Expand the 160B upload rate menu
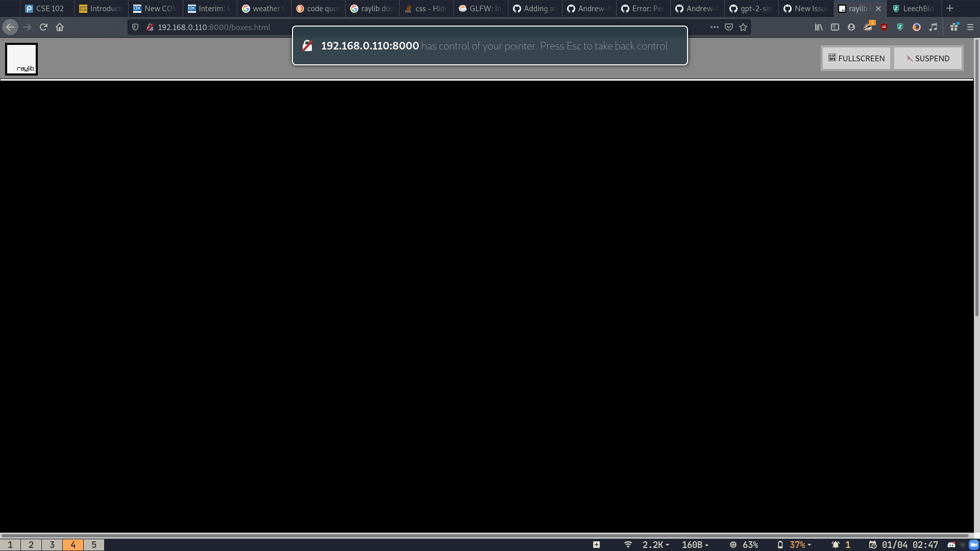The width and height of the screenshot is (980, 551). coord(695,544)
